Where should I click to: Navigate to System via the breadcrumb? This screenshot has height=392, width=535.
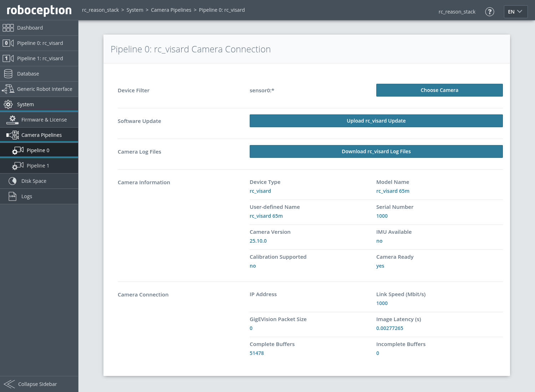[x=135, y=10]
